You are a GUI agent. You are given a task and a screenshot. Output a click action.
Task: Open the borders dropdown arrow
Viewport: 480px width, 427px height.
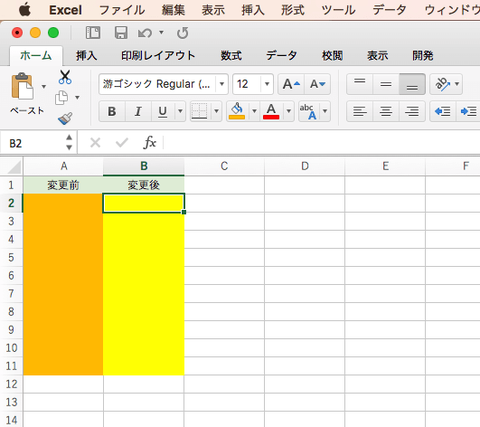(x=216, y=111)
